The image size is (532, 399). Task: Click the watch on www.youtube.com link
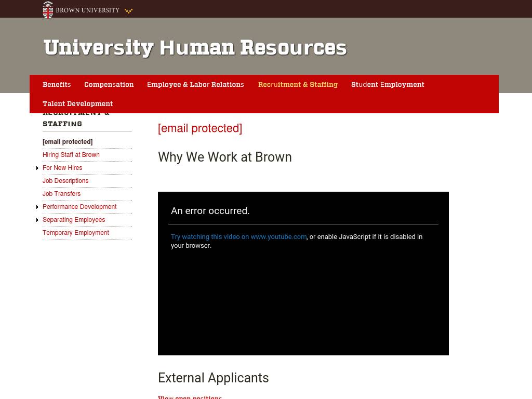[238, 236]
